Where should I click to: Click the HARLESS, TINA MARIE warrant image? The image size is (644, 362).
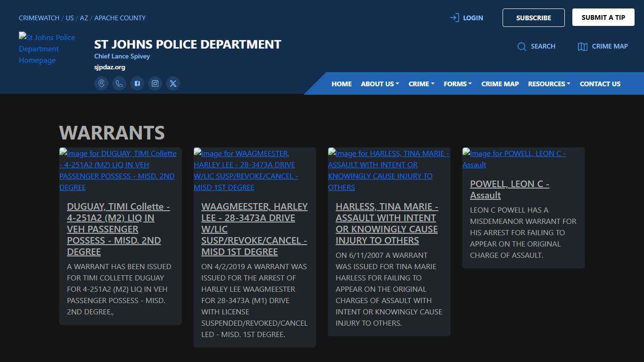[x=388, y=170]
